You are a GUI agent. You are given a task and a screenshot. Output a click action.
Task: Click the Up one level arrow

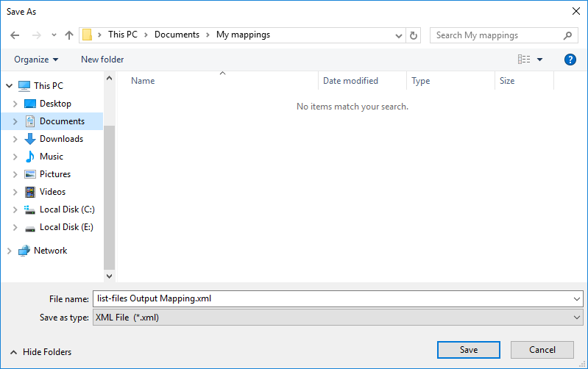tap(69, 35)
